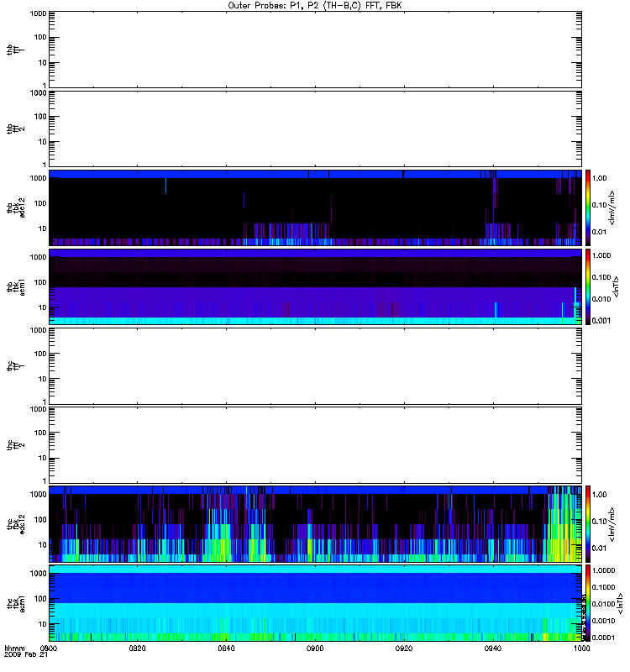Click the 0840 time axis label
The height and width of the screenshot is (672, 630).
(227, 648)
